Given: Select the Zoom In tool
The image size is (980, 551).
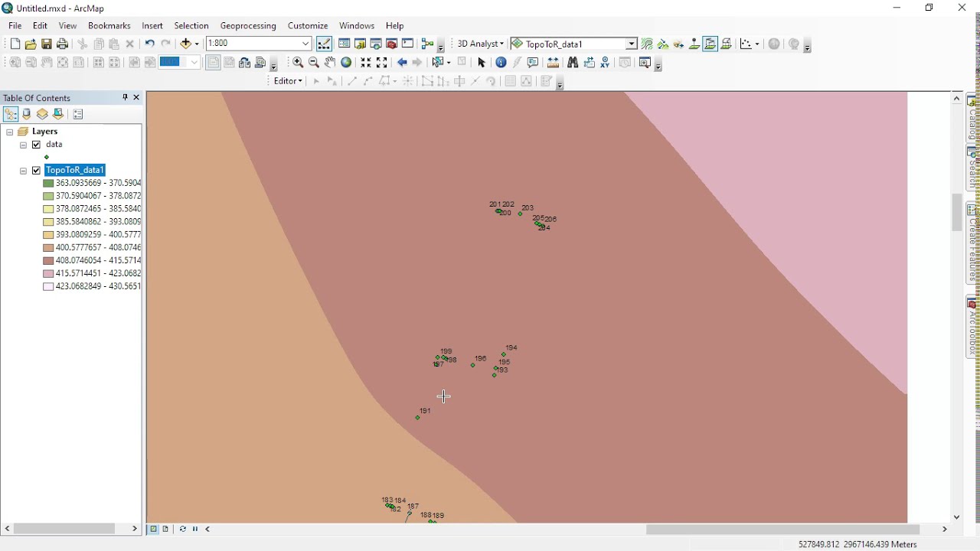Looking at the screenshot, I should point(298,63).
